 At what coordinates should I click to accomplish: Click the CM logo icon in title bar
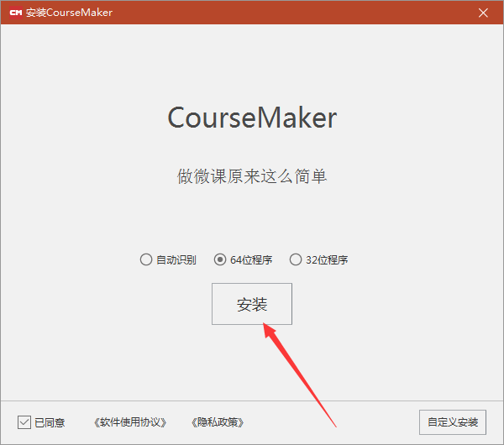click(x=16, y=13)
